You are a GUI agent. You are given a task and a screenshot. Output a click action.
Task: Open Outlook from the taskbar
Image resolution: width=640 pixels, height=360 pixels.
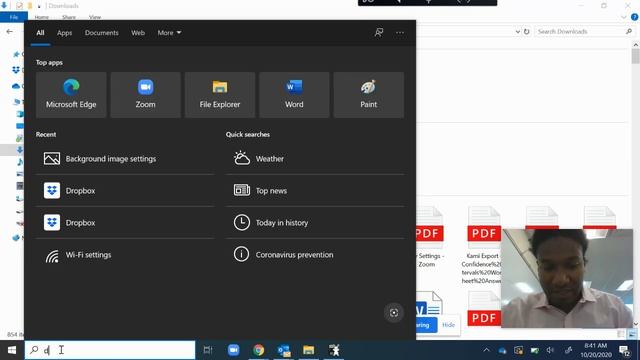point(284,350)
